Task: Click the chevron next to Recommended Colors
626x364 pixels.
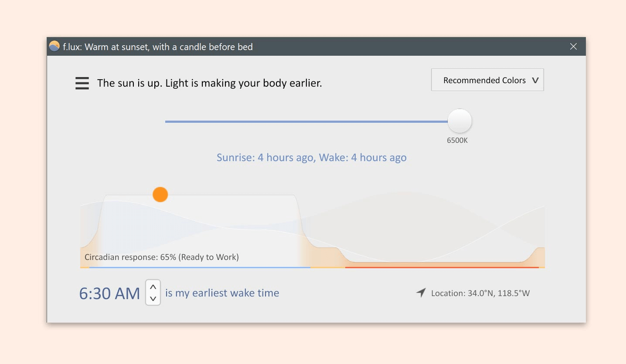Action: coord(536,80)
